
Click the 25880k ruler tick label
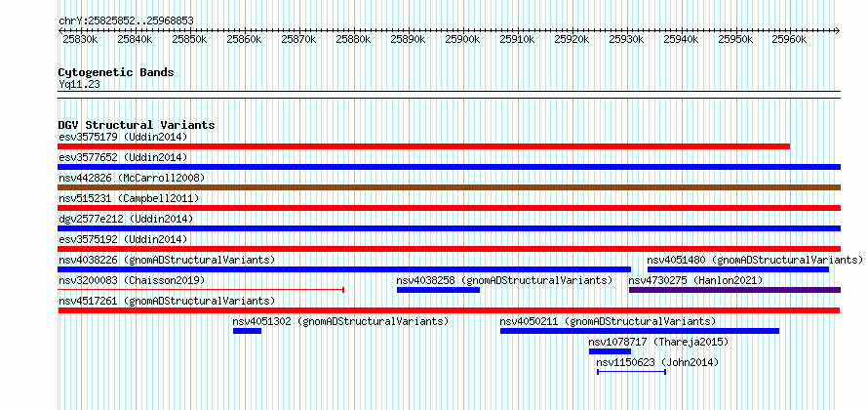pyautogui.click(x=353, y=39)
